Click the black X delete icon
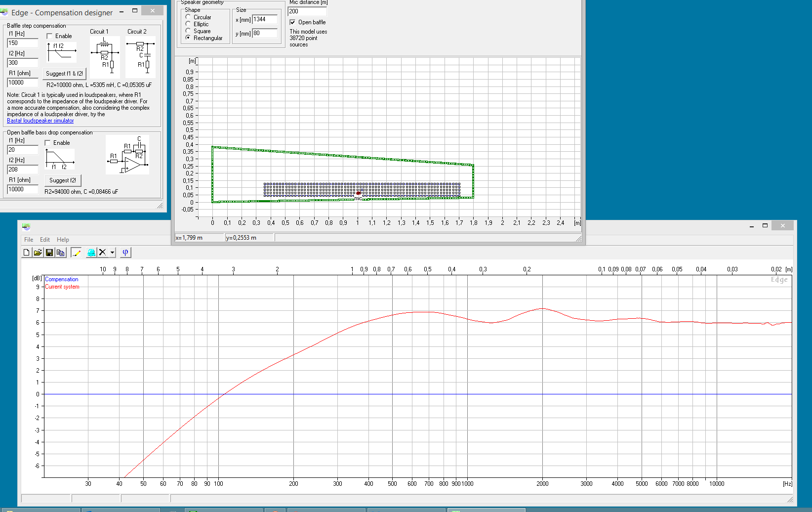The width and height of the screenshot is (812, 512). click(x=102, y=253)
